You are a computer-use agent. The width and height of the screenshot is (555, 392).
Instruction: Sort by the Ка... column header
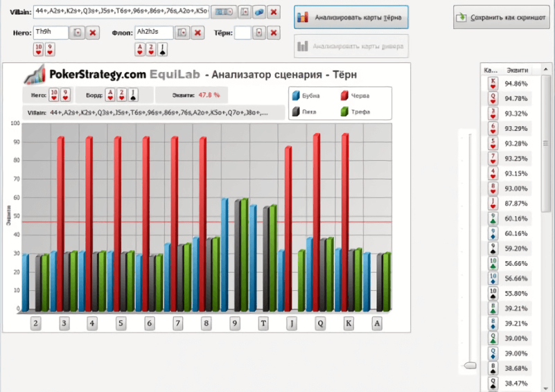[x=491, y=70]
